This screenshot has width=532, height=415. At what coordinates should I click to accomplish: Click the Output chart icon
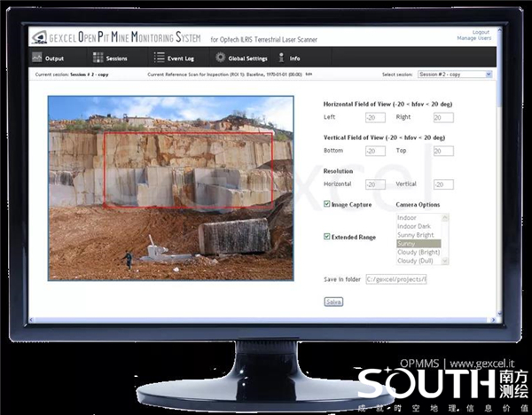pyautogui.click(x=36, y=58)
